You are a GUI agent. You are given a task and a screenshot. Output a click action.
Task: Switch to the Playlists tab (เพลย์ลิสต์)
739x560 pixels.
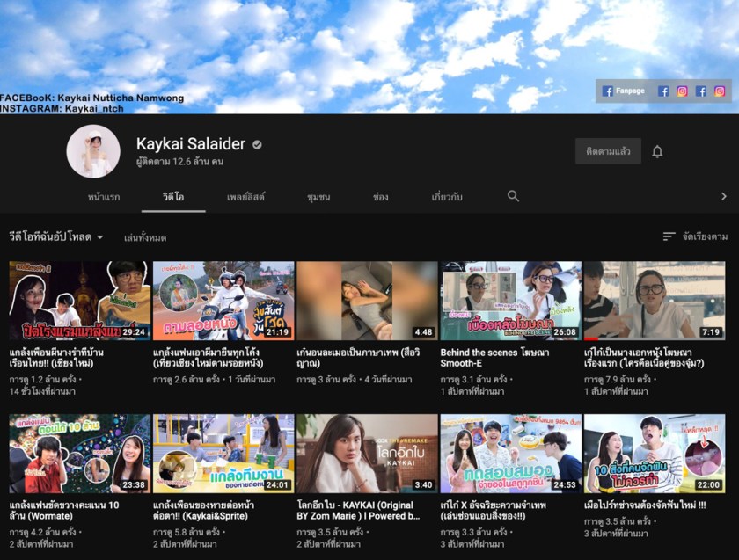[245, 197]
